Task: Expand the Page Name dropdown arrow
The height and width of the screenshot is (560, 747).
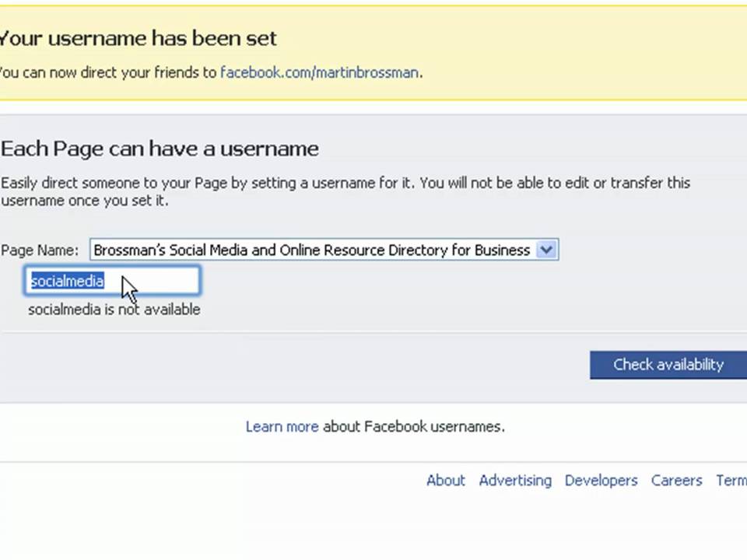Action: [547, 250]
